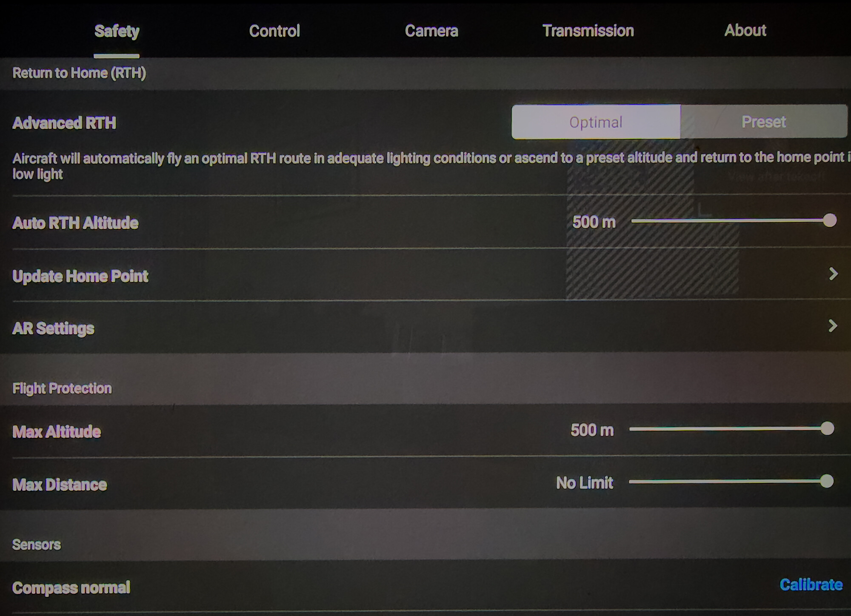This screenshot has height=616, width=851.
Task: Open the Update Home Point row
Action: pyautogui.click(x=80, y=277)
